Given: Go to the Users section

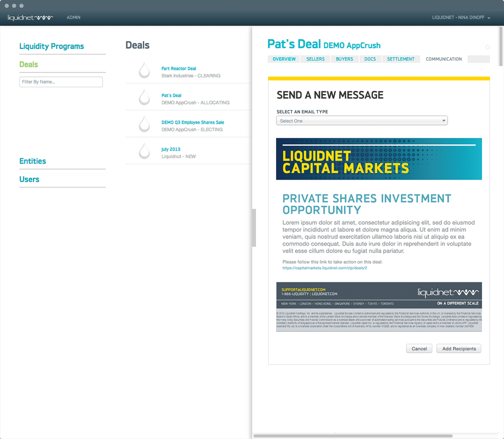Looking at the screenshot, I should (x=29, y=179).
